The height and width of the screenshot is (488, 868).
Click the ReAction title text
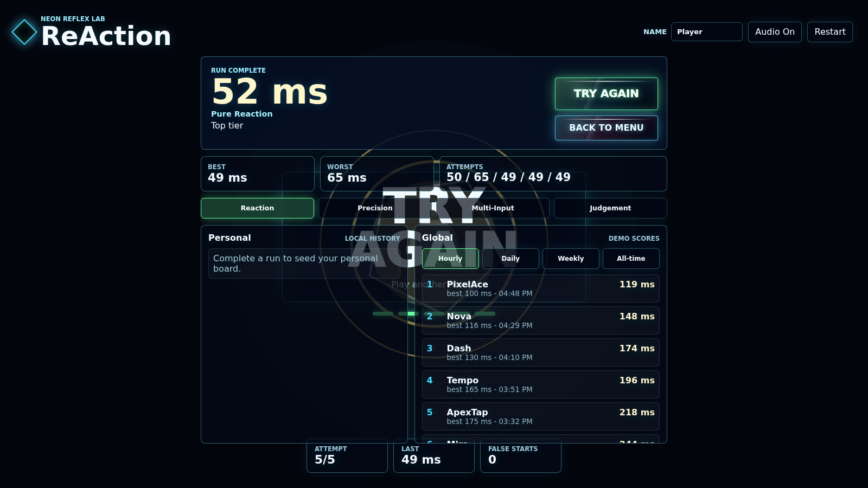pyautogui.click(x=106, y=36)
